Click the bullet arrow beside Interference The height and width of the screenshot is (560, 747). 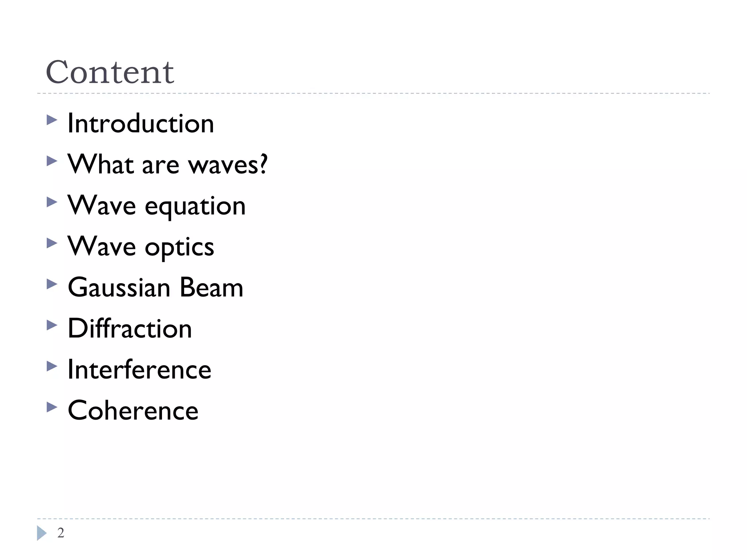52,366
